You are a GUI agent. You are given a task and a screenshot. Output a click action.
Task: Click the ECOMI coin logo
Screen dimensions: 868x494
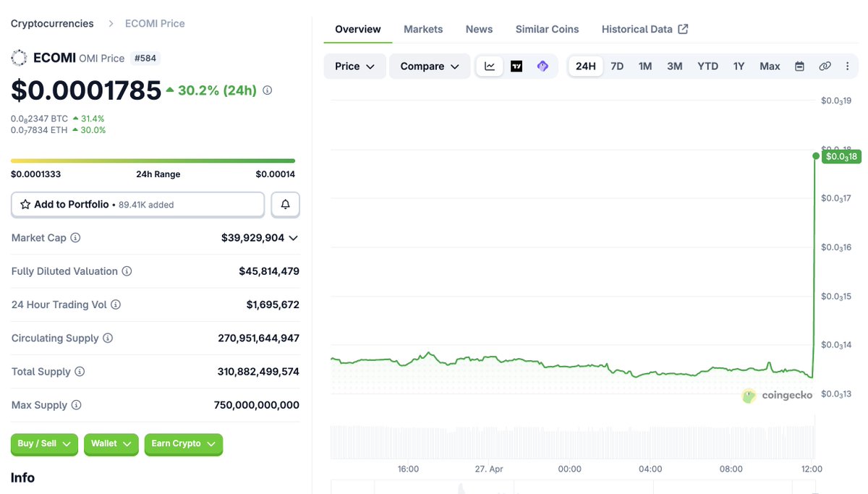[20, 58]
